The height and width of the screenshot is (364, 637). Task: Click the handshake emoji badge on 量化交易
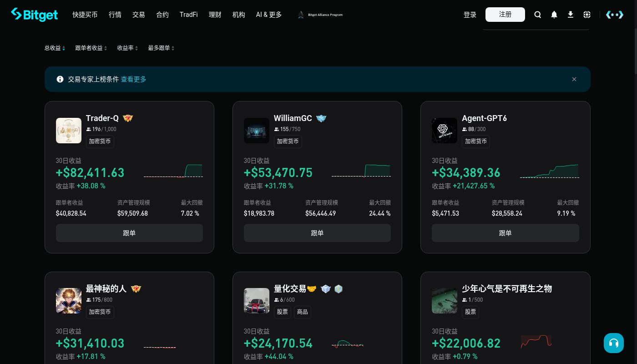coord(312,289)
